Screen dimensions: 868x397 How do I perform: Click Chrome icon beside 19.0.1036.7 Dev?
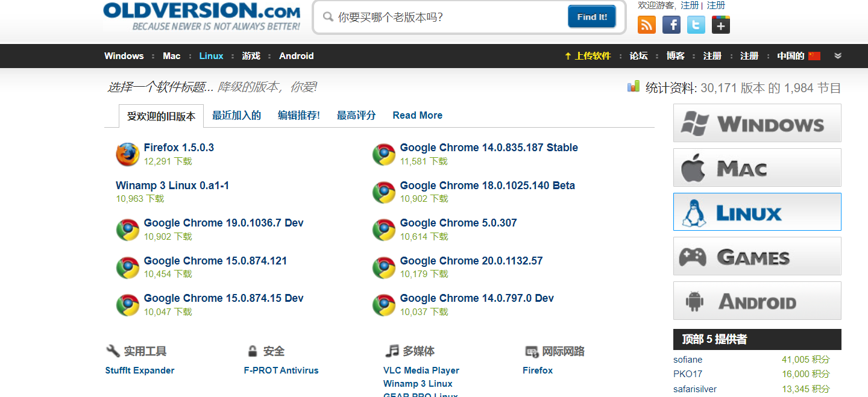[x=128, y=230]
